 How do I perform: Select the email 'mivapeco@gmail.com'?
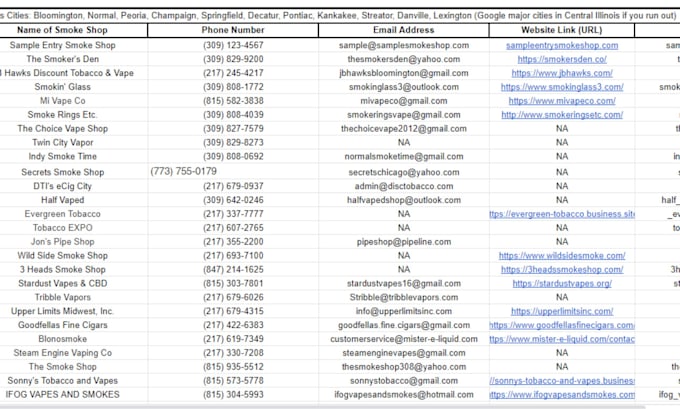[403, 101]
